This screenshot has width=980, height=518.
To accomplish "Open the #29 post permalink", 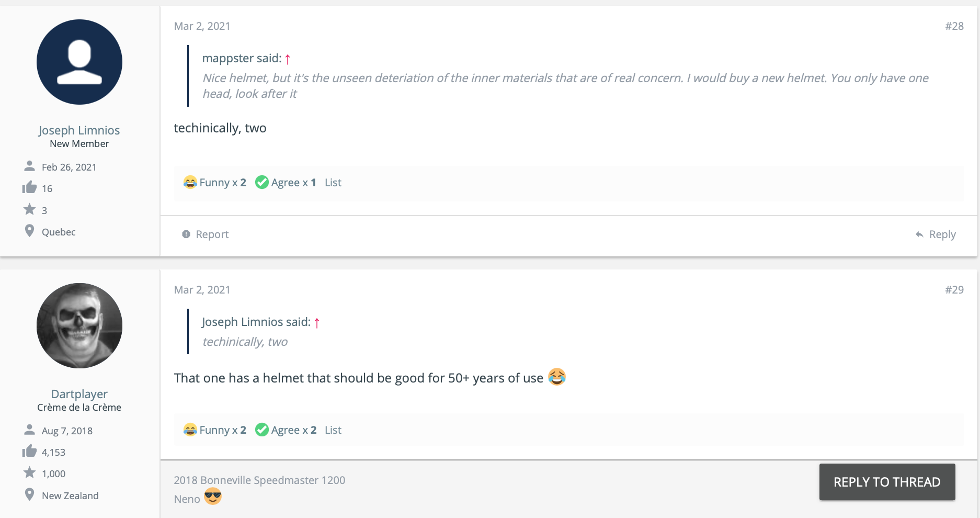I will [x=954, y=290].
